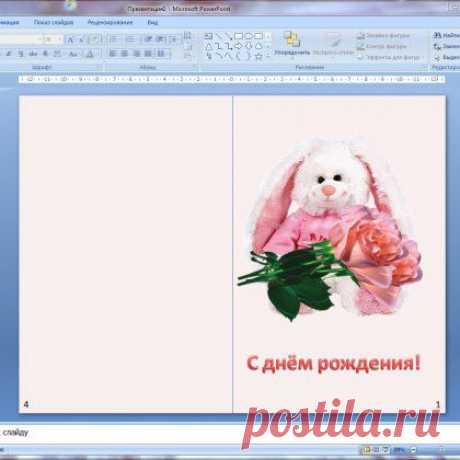
Task: Choose the right arrow shape in gallery
Action: click(239, 46)
